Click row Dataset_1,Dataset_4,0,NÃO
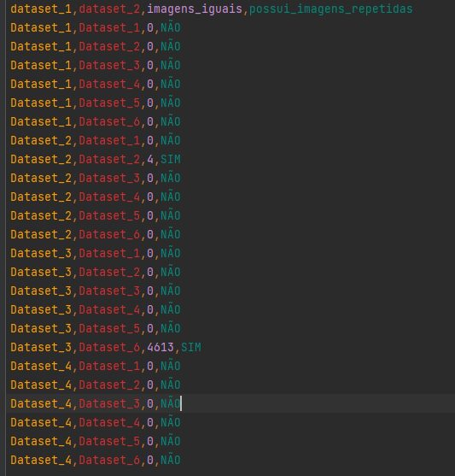 96,84
